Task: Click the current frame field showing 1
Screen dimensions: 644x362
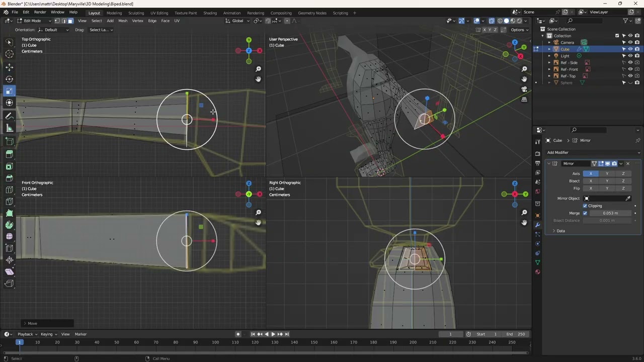Action: click(x=450, y=334)
